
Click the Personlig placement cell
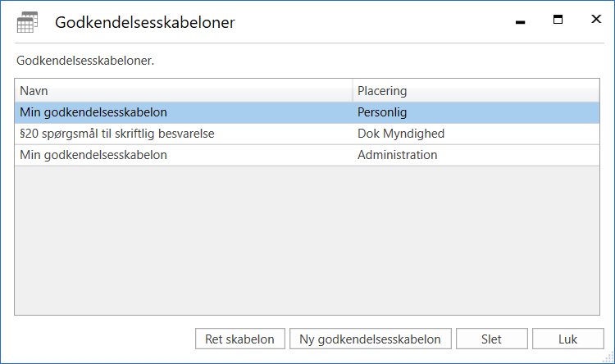382,112
